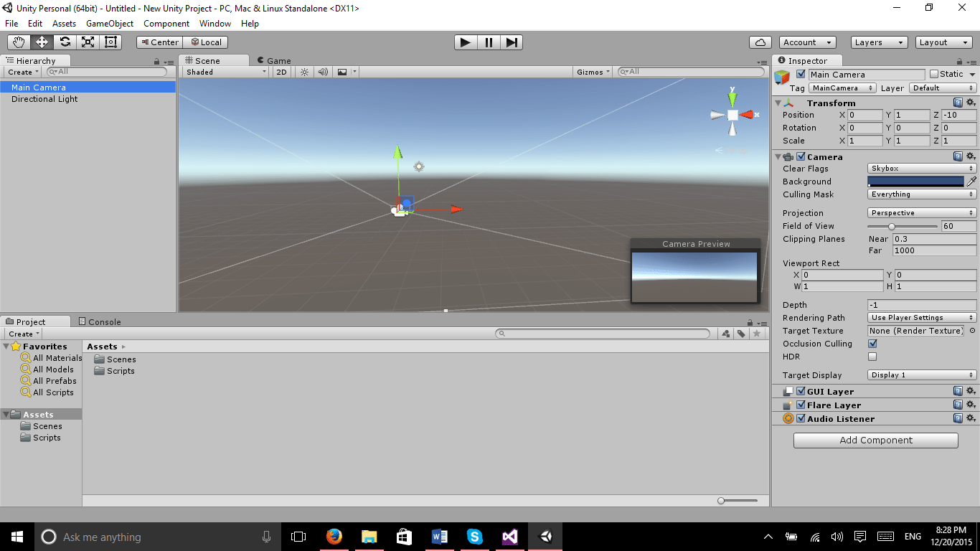980x551 pixels.
Task: Select the Rotate tool
Action: click(x=65, y=42)
